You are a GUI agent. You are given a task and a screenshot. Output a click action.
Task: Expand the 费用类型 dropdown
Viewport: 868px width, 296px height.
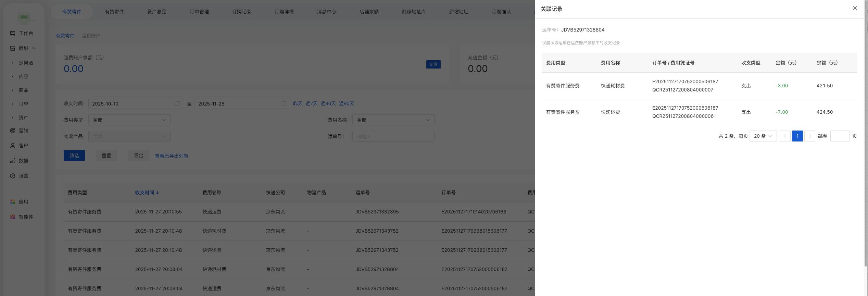tap(129, 120)
